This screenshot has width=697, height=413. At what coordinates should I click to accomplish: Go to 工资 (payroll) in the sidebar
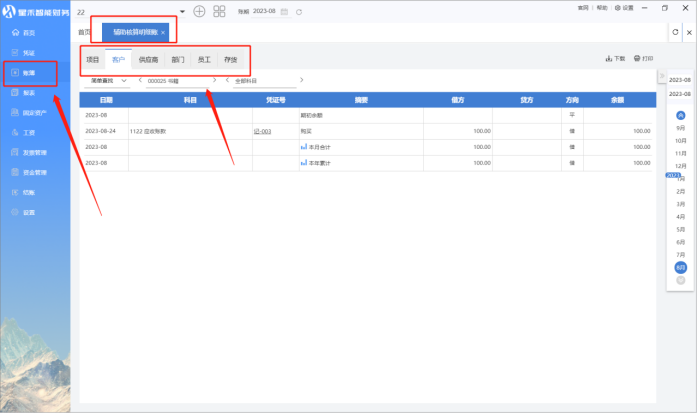click(x=29, y=132)
